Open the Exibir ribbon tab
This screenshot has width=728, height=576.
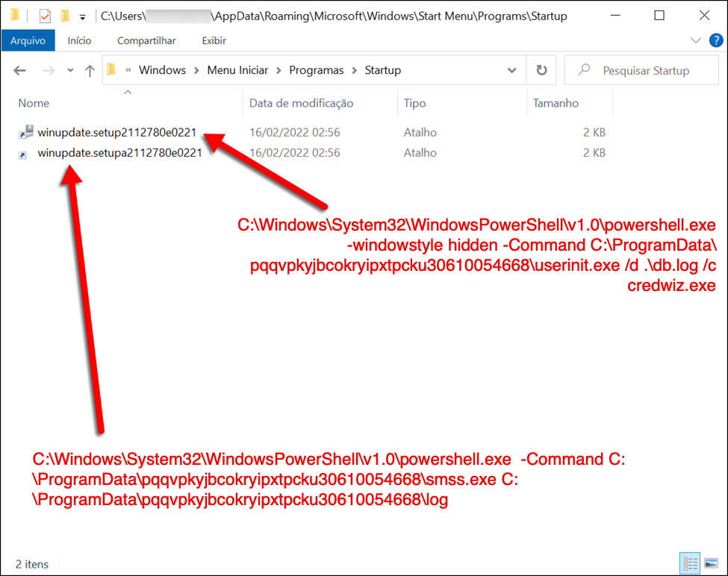(x=214, y=40)
